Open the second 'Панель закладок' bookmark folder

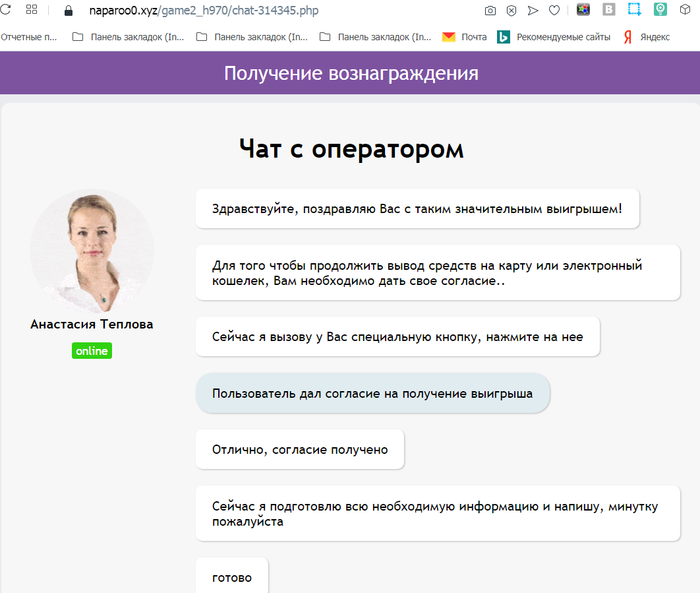(252, 37)
